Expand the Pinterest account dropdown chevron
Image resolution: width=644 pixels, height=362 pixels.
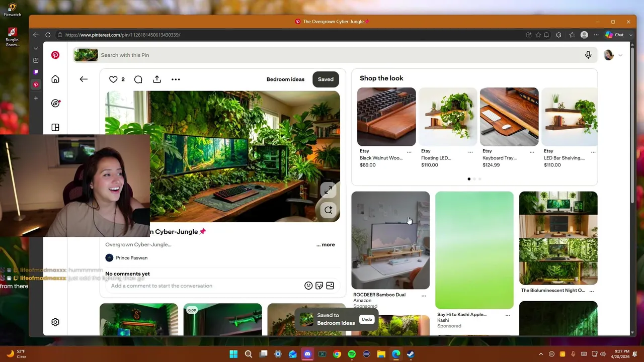pos(620,55)
